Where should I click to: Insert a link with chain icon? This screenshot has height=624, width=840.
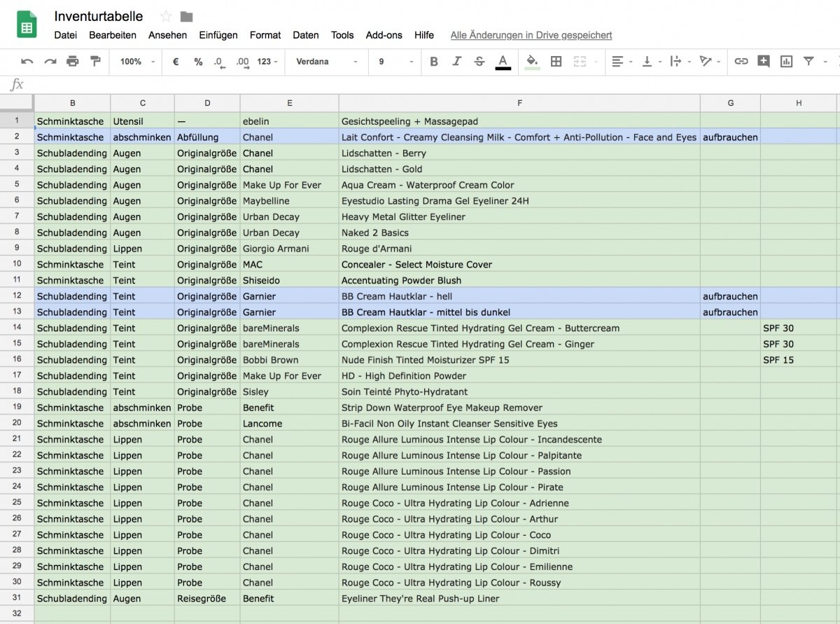(741, 62)
